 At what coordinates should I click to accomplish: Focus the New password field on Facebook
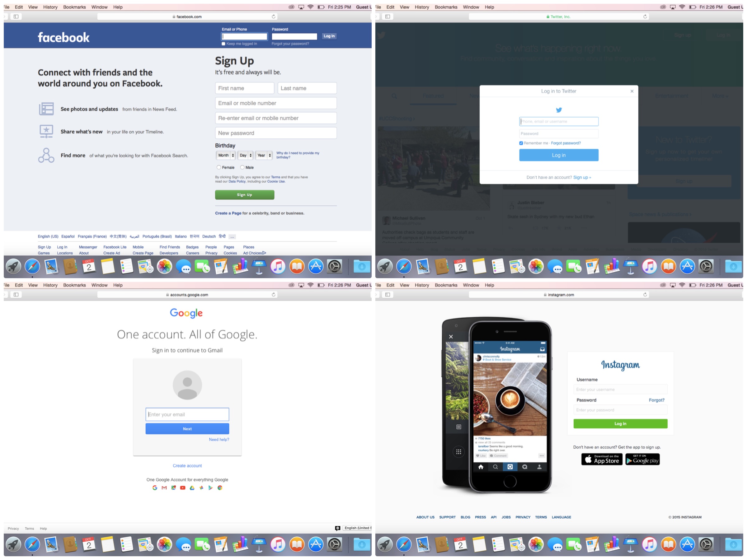(275, 133)
